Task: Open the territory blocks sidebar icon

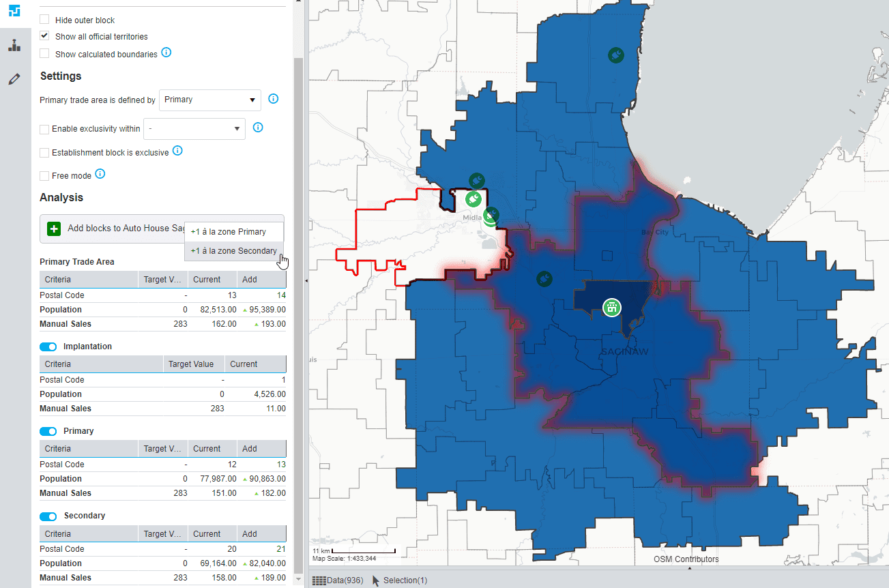Action: (x=14, y=11)
